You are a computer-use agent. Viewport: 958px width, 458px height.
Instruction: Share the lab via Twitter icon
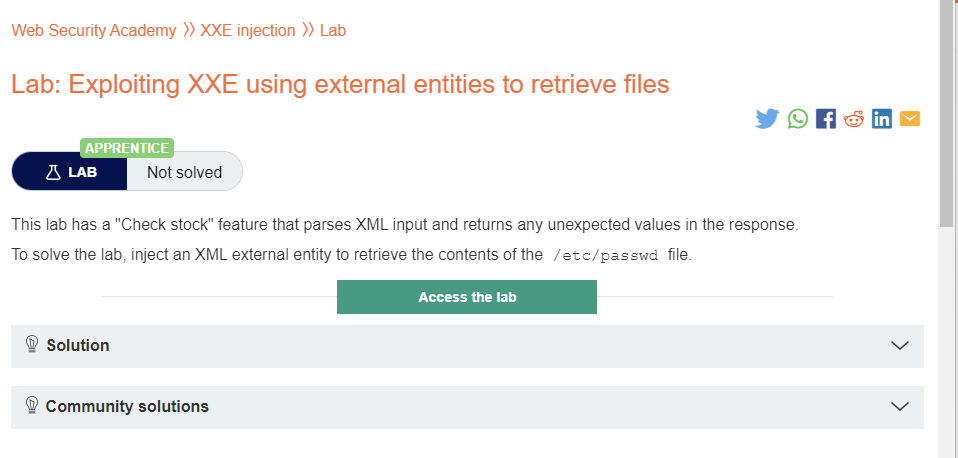767,118
